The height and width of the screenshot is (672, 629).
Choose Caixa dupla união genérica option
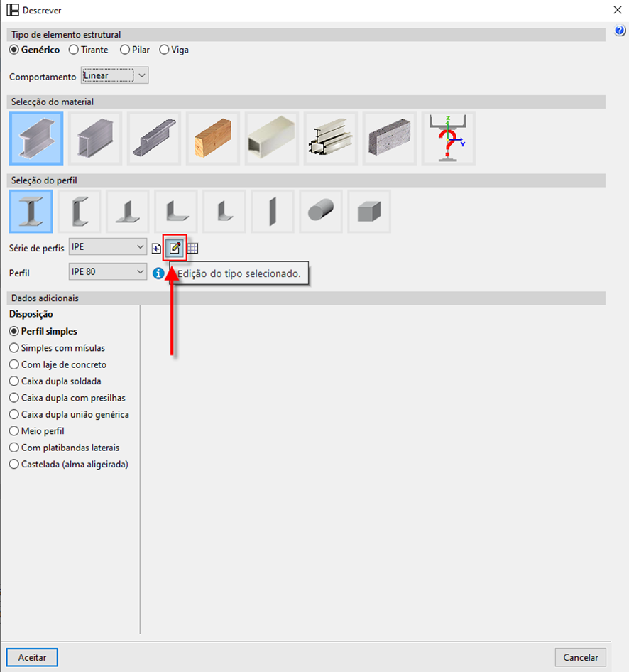coord(70,414)
